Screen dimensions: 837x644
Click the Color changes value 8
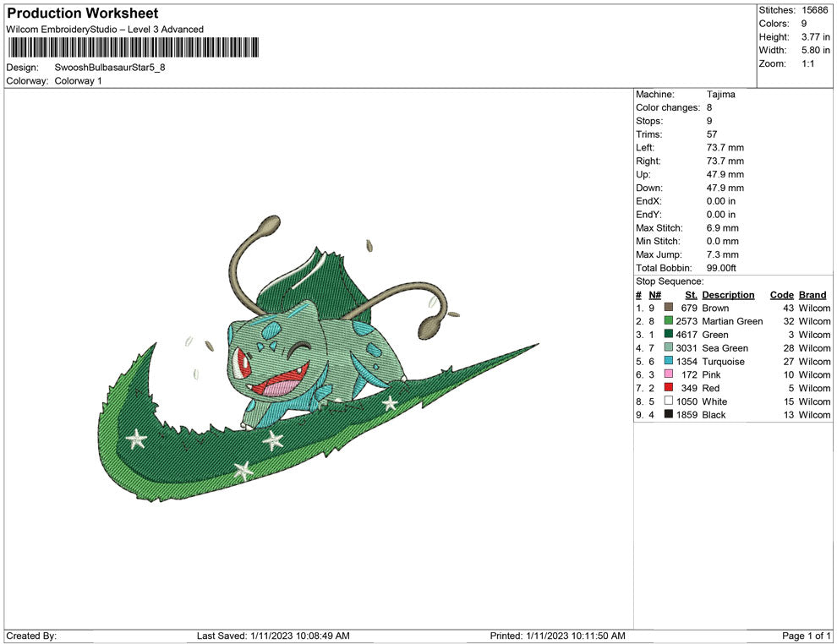point(709,108)
